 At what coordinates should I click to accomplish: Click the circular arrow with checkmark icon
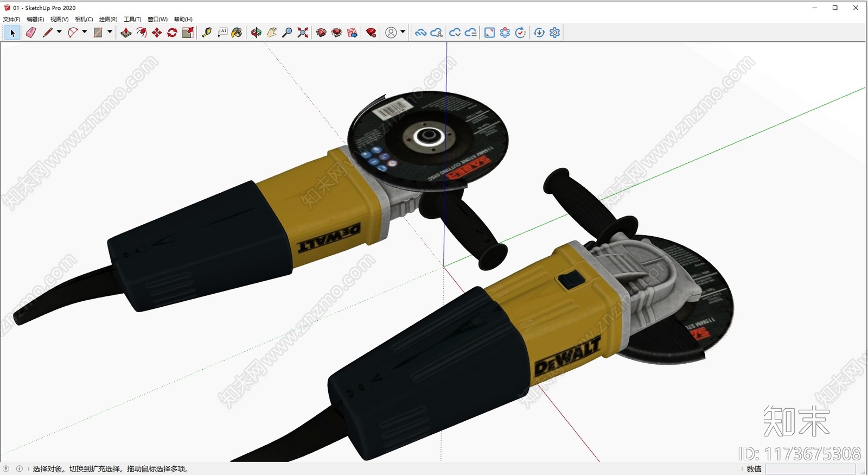click(520, 33)
